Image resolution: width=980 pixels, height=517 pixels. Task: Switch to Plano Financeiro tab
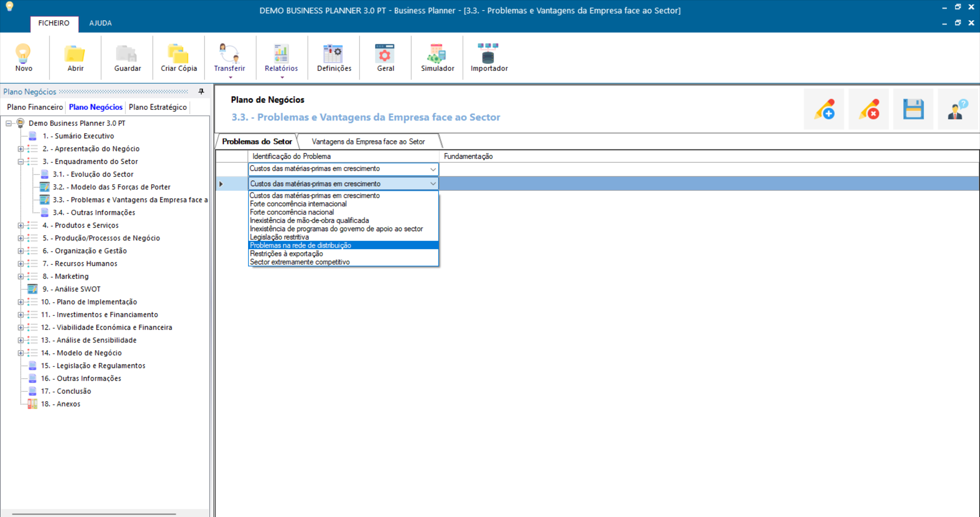pyautogui.click(x=35, y=107)
